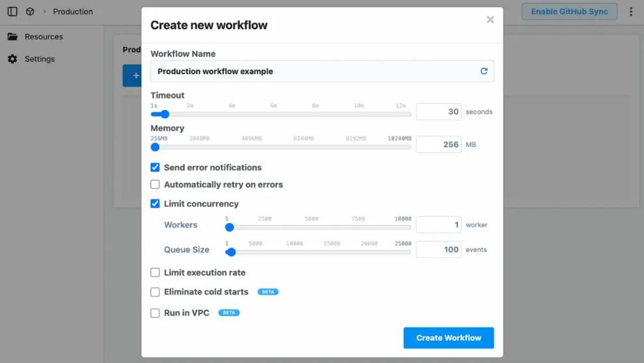Tick the Run in VPC checkbox
644x363 pixels.
coord(155,313)
